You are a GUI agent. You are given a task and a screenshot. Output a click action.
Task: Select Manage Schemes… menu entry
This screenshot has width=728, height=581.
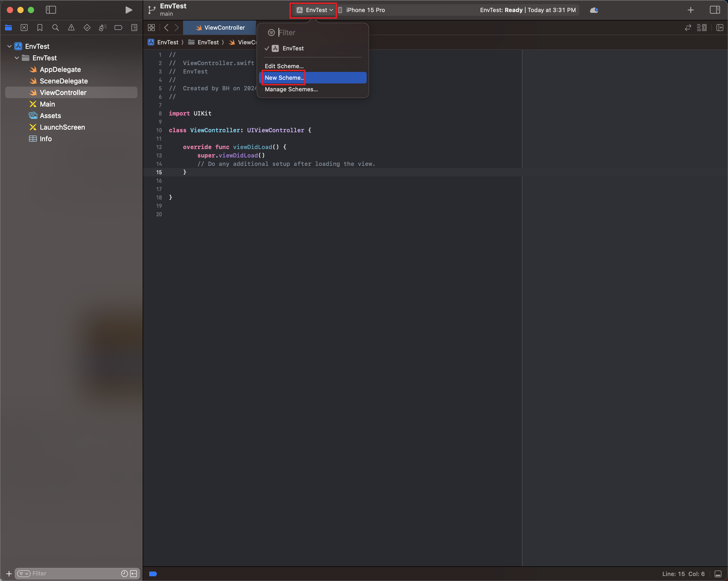tap(291, 89)
